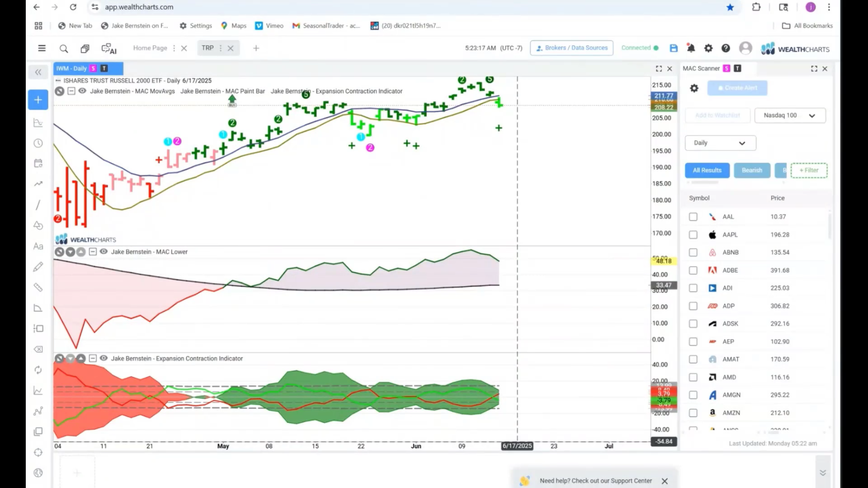Check the AAPL symbol checkbox

pos(693,235)
